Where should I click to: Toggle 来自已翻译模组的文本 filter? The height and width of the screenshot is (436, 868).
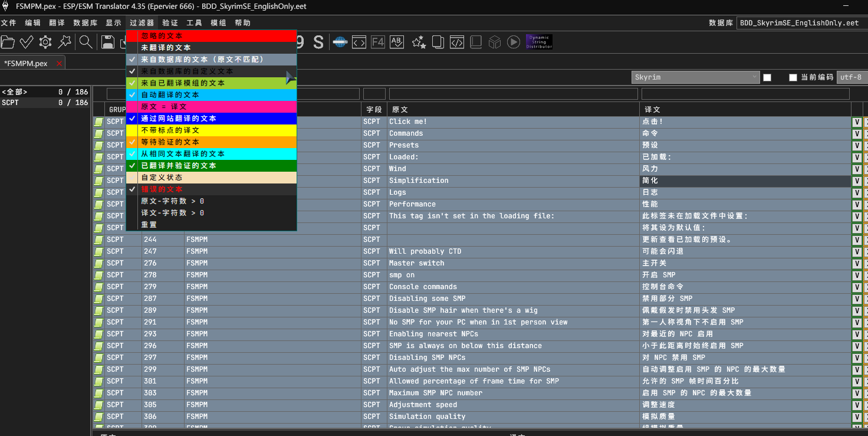(x=211, y=83)
